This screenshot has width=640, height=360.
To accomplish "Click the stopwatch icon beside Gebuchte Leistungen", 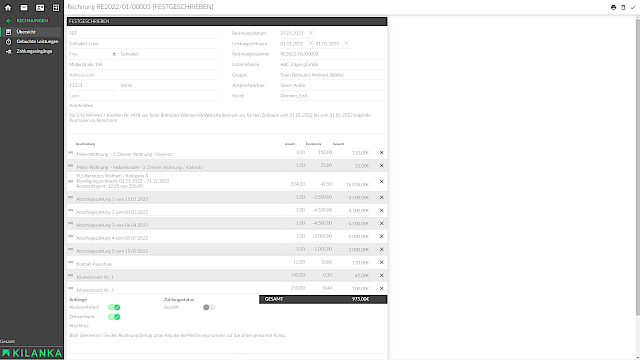I will coord(9,42).
